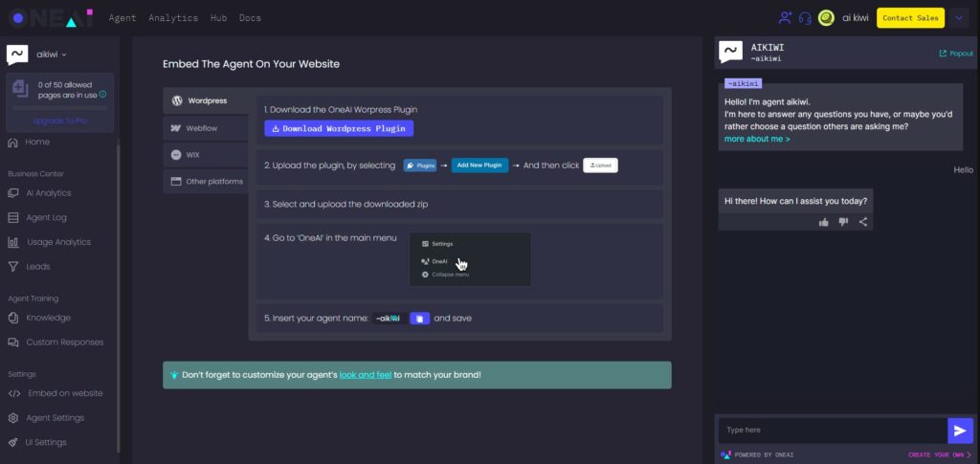Open the look and feel link
Viewport: 980px width, 464px height.
(366, 375)
